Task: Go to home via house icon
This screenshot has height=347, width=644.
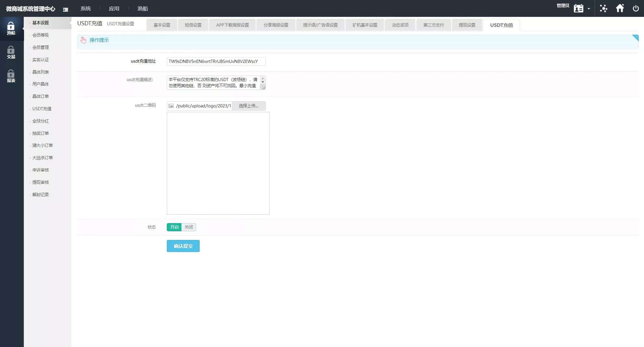Action: click(620, 8)
